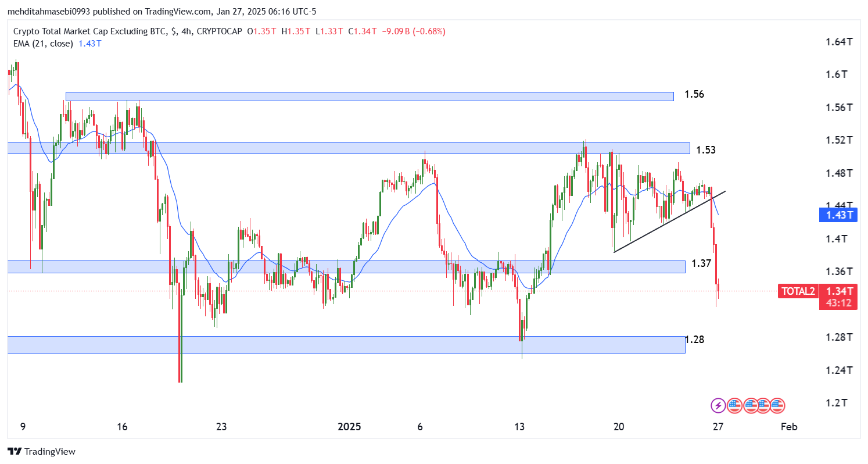Click the Feb label on the time axis
Screen dimensions: 868x464
(789, 427)
